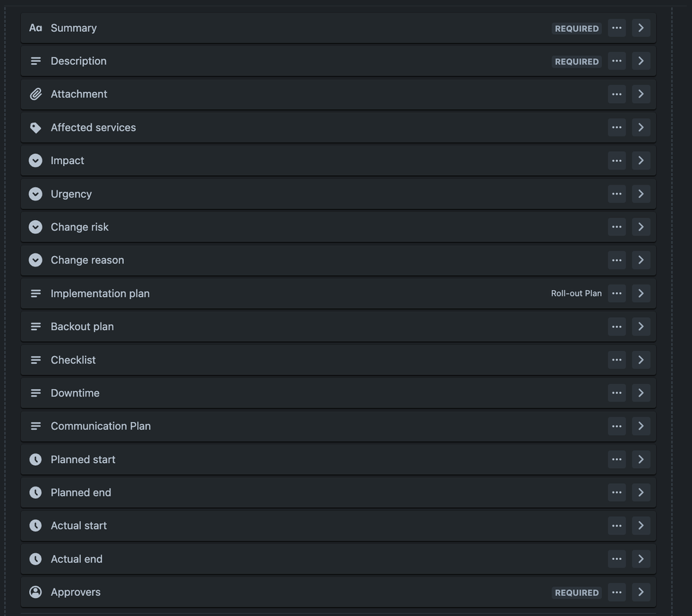Image resolution: width=692 pixels, height=616 pixels.
Task: Select the label tag icon beside Affected services
Action: [35, 127]
